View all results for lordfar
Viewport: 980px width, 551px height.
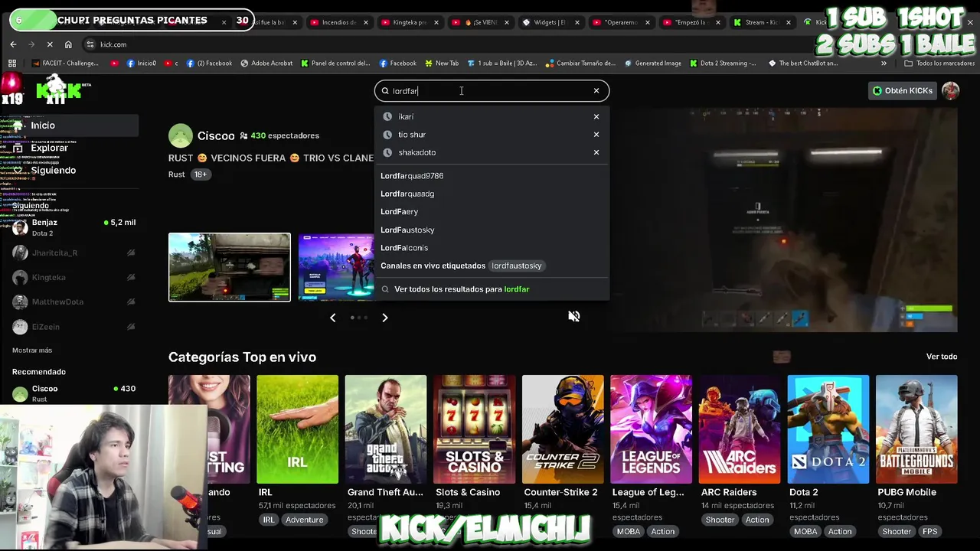[x=461, y=289]
